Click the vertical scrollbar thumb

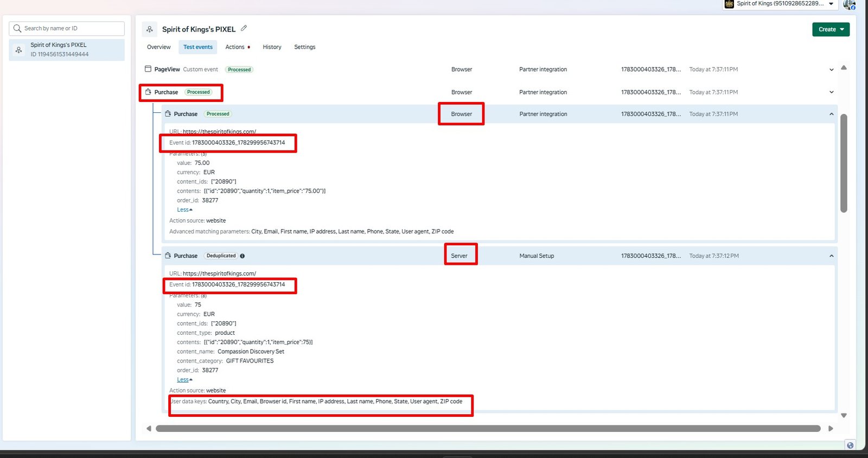pos(844,163)
